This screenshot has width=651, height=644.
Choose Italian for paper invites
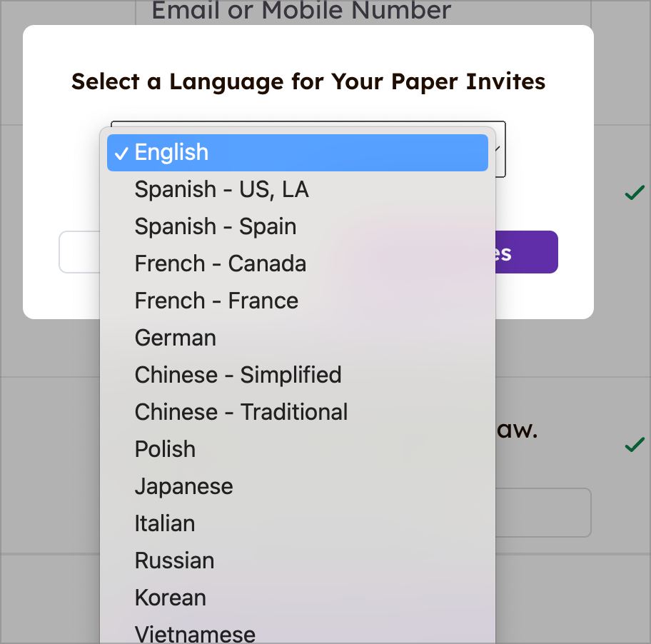(165, 523)
